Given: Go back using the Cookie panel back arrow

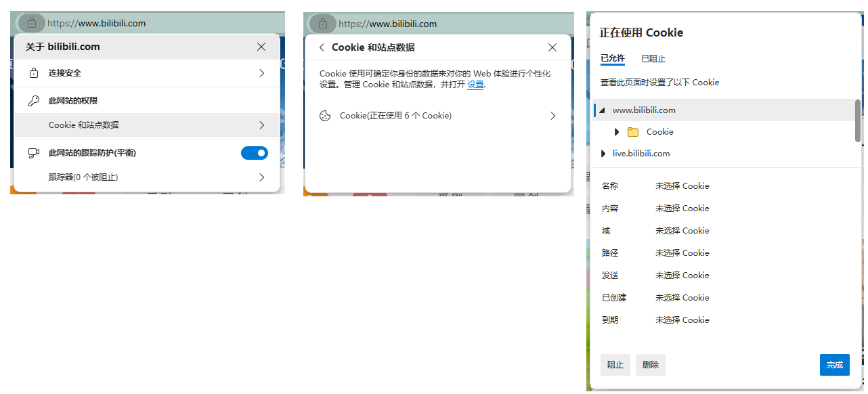Looking at the screenshot, I should [x=322, y=47].
